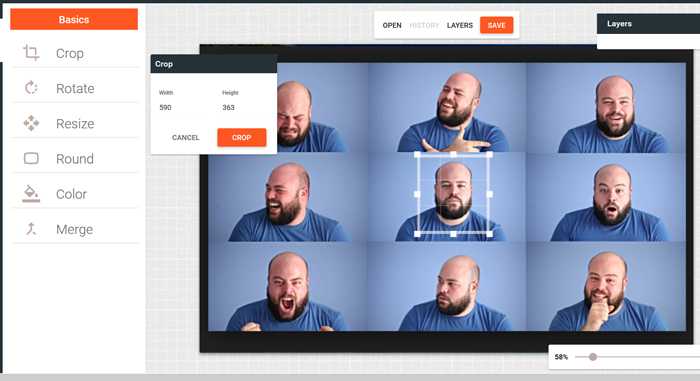Click the crop box right-middle handle
This screenshot has width=700, height=381.
[490, 194]
